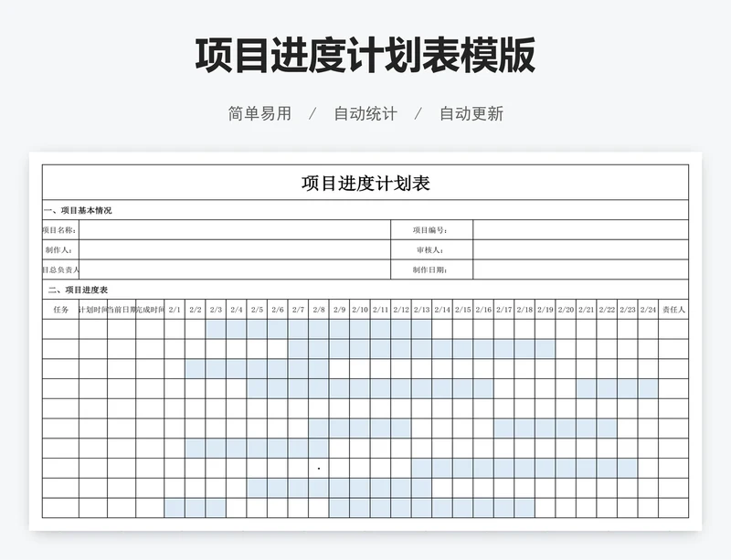Select the 任务 column header
The width and height of the screenshot is (731, 560).
[61, 310]
